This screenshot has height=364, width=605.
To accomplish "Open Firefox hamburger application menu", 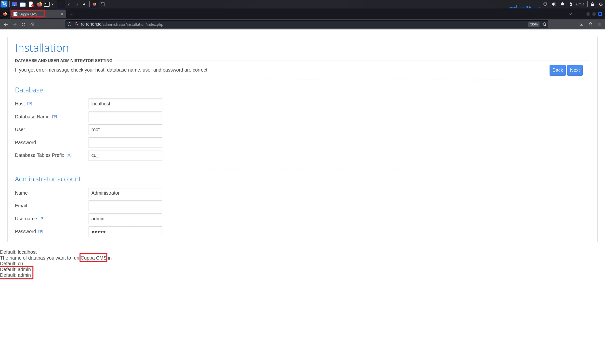I will pos(599,24).
